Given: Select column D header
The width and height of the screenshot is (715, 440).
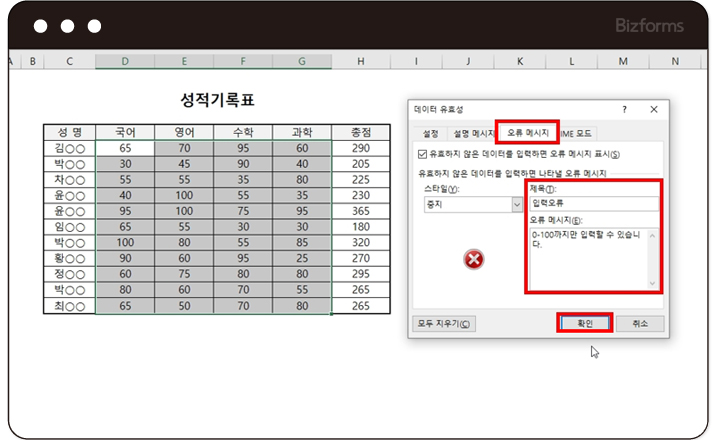Looking at the screenshot, I should click(125, 62).
